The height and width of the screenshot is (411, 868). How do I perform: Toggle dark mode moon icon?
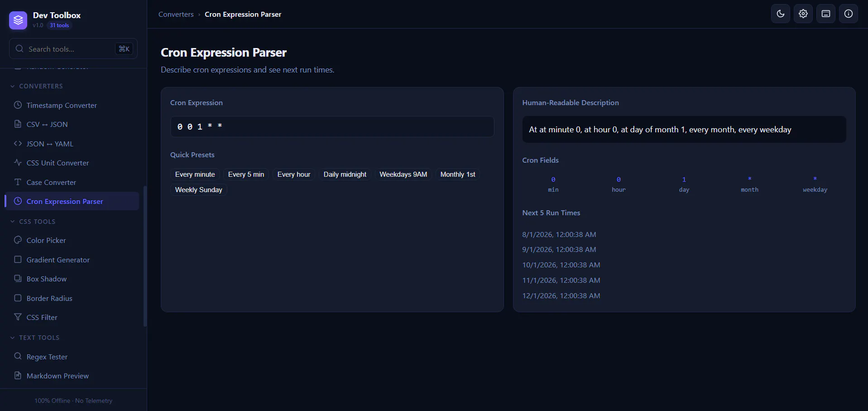tap(781, 14)
